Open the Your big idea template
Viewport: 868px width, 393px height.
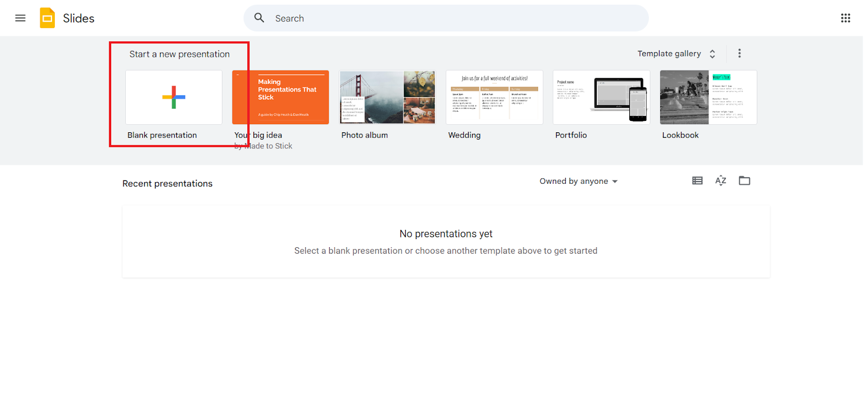click(280, 97)
